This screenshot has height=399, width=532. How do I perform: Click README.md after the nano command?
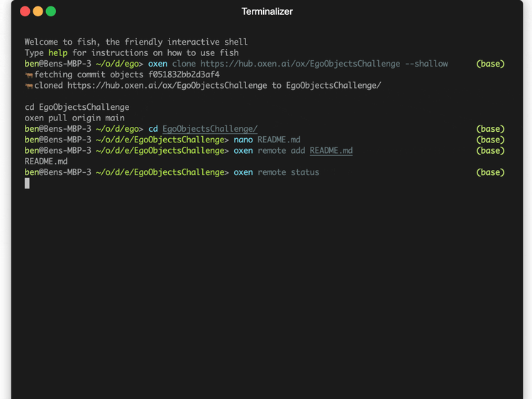pyautogui.click(x=279, y=140)
